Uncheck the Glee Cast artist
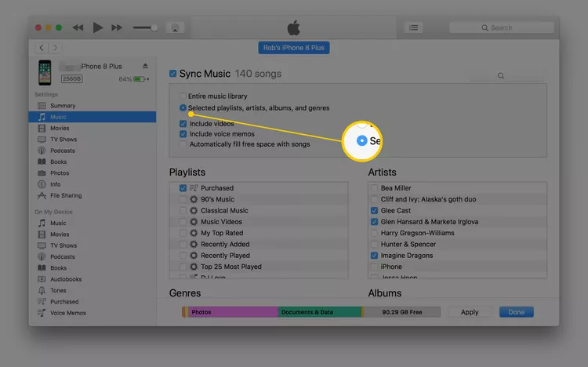This screenshot has height=367, width=588. [374, 210]
